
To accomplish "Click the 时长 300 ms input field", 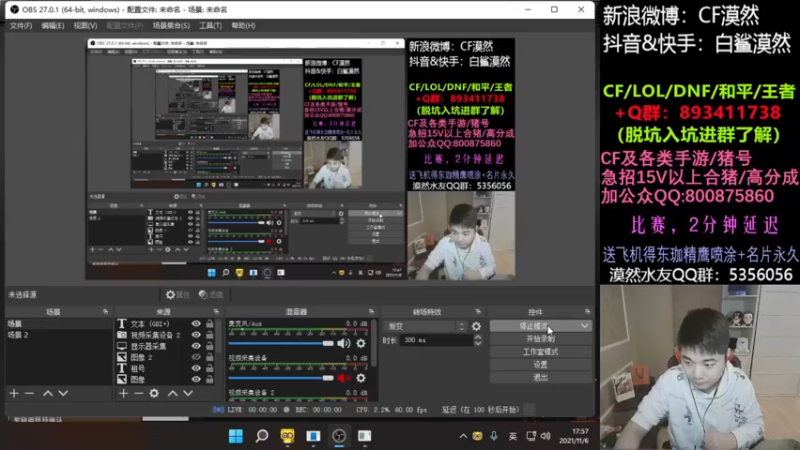I will tap(437, 340).
